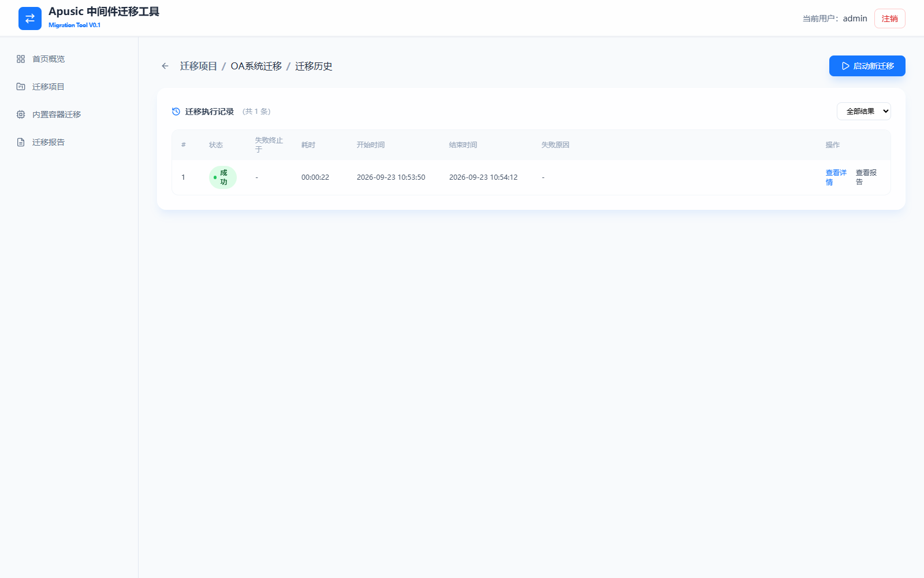This screenshot has width=924, height=578.
Task: Open 内置容器迁移 in the sidebar
Action: coord(69,114)
